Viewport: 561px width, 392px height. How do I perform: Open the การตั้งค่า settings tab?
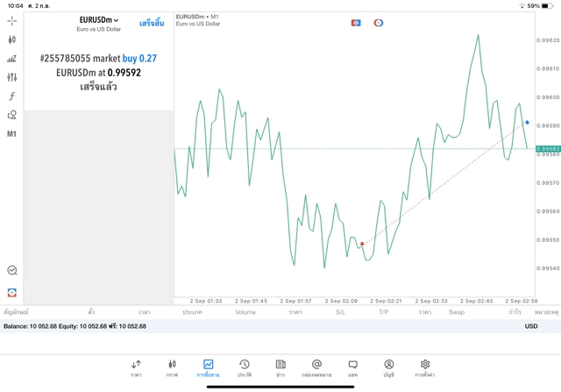pos(425,368)
